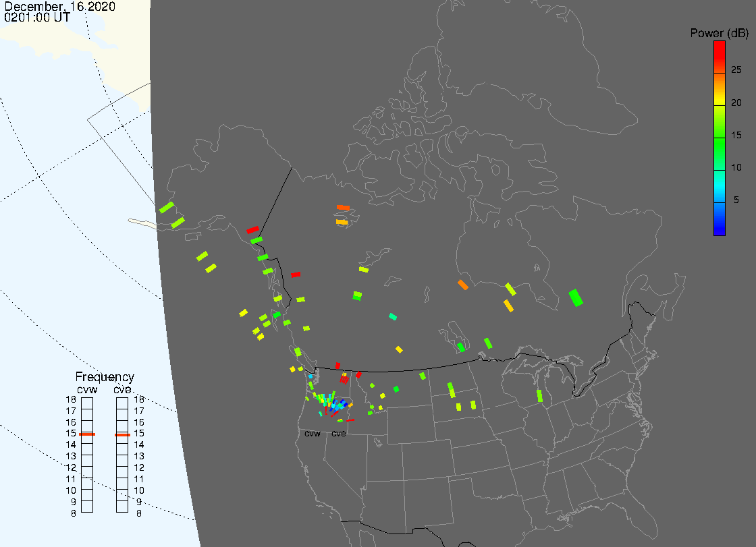
Task: Click the 10 label beside the cve frequency bar
Action: point(139,490)
